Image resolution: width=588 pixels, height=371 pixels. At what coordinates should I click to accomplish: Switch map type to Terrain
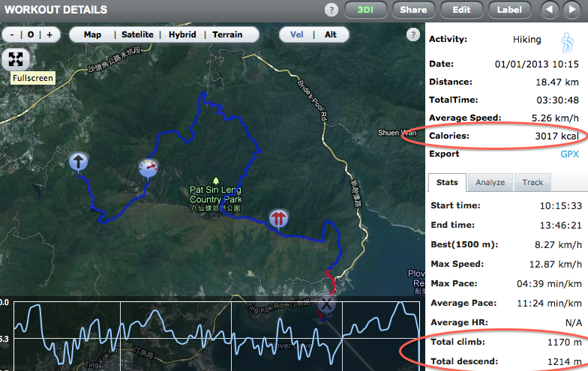click(x=228, y=34)
